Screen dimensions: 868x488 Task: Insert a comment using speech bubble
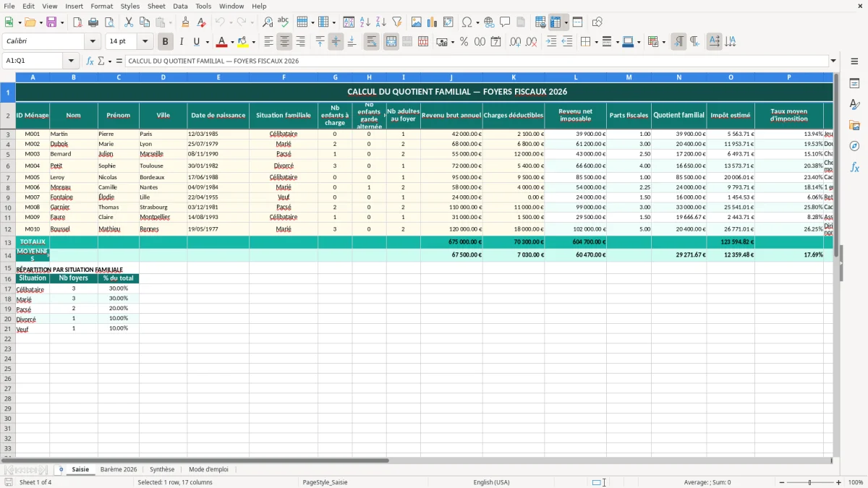(x=506, y=22)
